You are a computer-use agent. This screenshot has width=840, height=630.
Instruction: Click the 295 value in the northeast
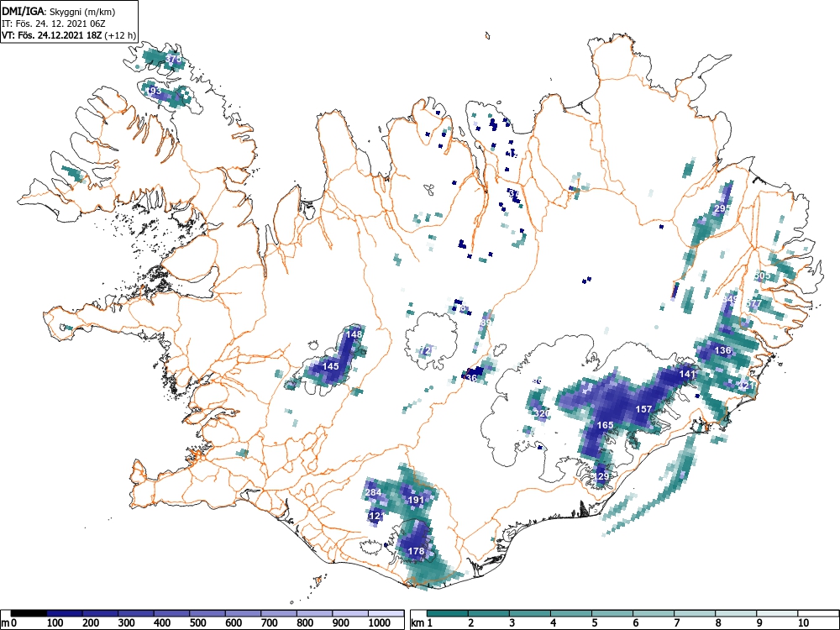(x=722, y=208)
